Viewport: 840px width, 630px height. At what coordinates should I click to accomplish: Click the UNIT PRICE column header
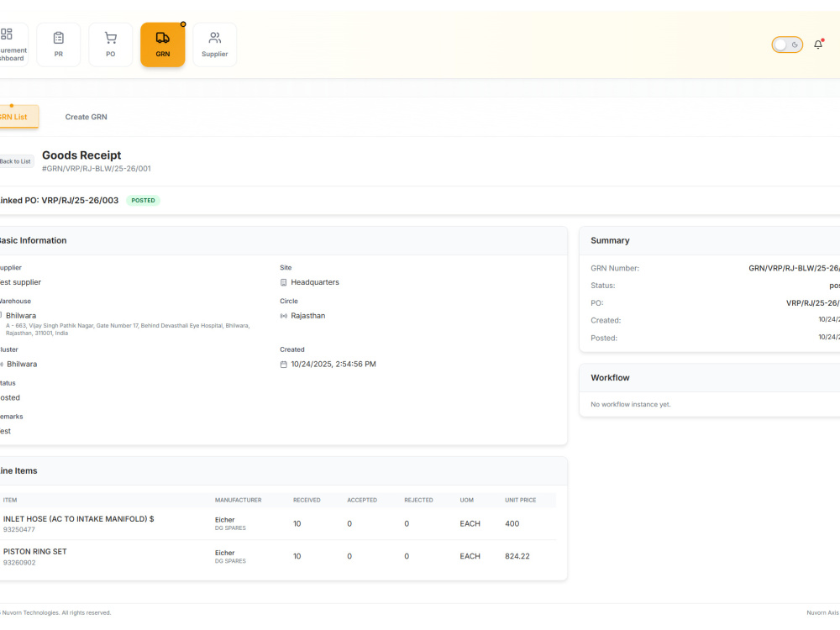[520, 501]
